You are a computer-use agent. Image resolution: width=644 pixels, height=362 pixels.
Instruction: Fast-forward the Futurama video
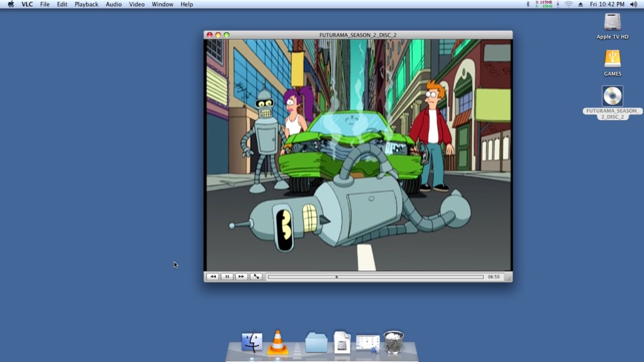point(241,276)
